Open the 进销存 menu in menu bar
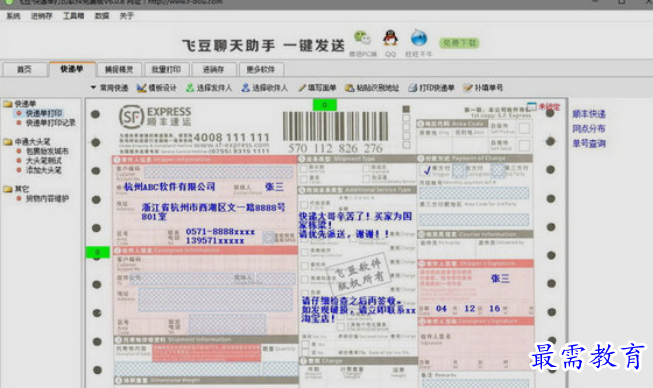This screenshot has height=388, width=653. [x=42, y=16]
